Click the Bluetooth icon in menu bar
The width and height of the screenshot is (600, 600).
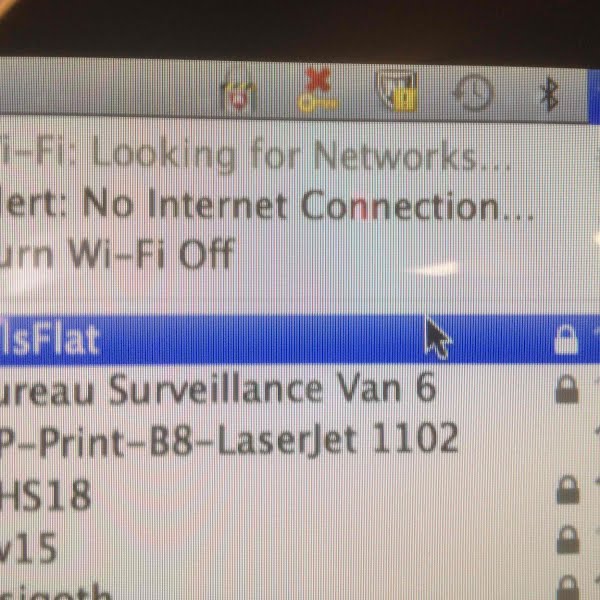[x=549, y=94]
